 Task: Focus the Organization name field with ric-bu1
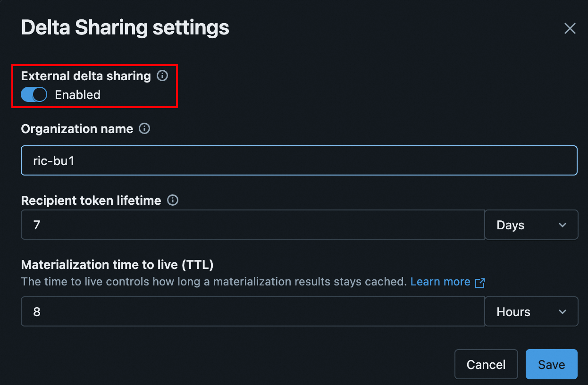[x=299, y=161]
